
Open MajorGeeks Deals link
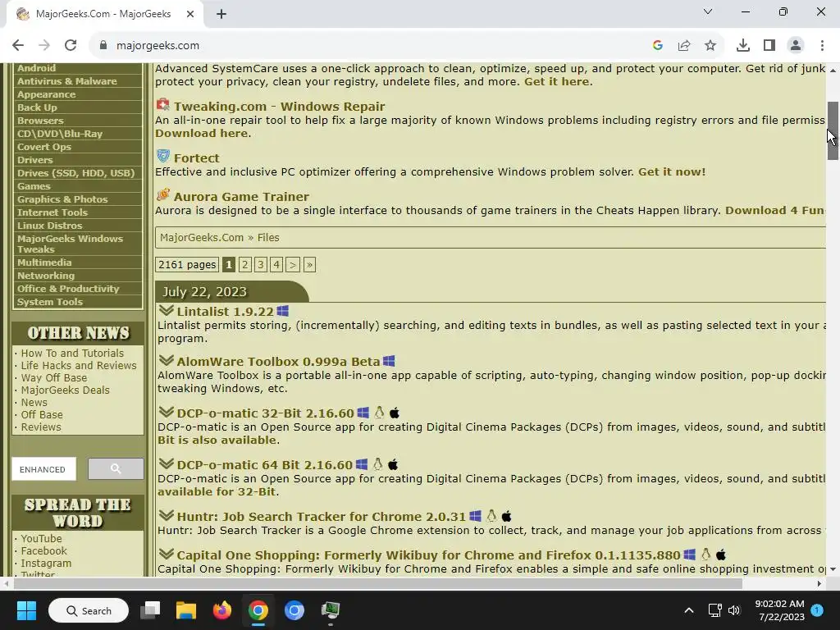point(66,390)
